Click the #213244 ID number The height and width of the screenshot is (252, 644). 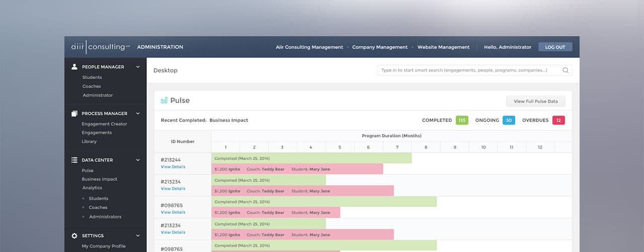[171, 160]
